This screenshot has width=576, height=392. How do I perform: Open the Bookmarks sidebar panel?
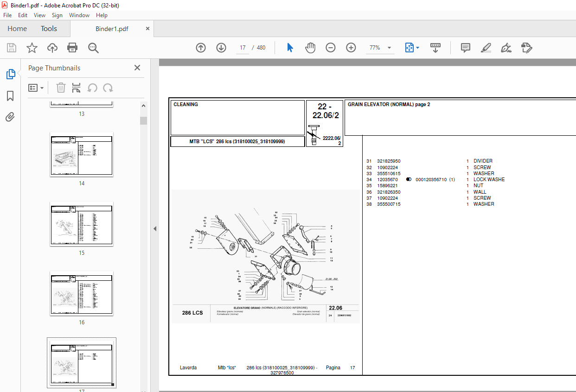[10, 96]
